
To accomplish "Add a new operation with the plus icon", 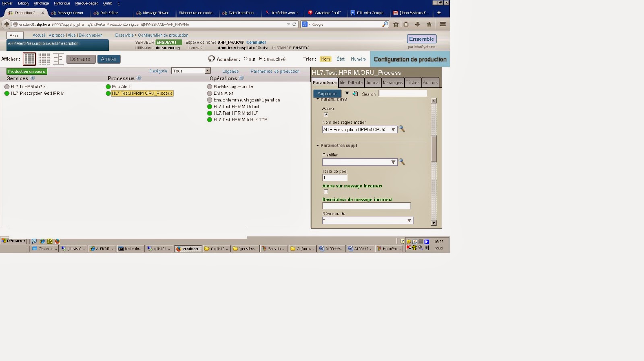I will coord(242,78).
